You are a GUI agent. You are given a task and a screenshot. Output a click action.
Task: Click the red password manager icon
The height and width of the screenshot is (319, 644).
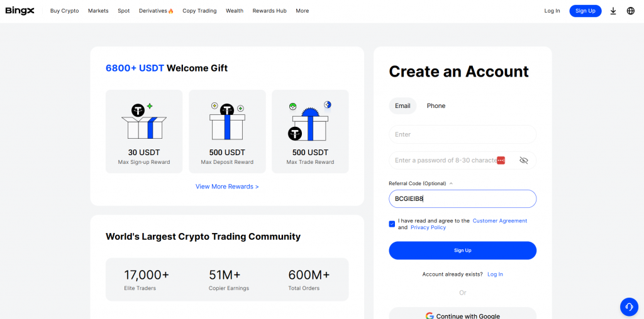click(x=501, y=161)
